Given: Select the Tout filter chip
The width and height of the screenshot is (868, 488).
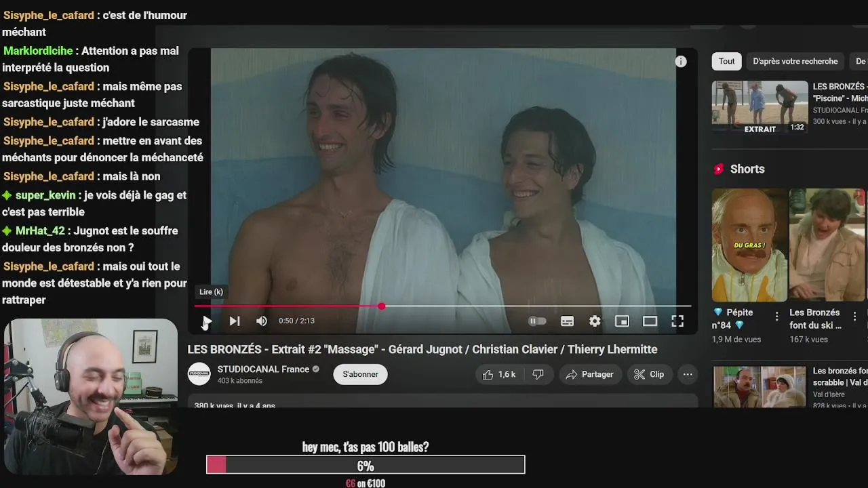Looking at the screenshot, I should pos(727,61).
